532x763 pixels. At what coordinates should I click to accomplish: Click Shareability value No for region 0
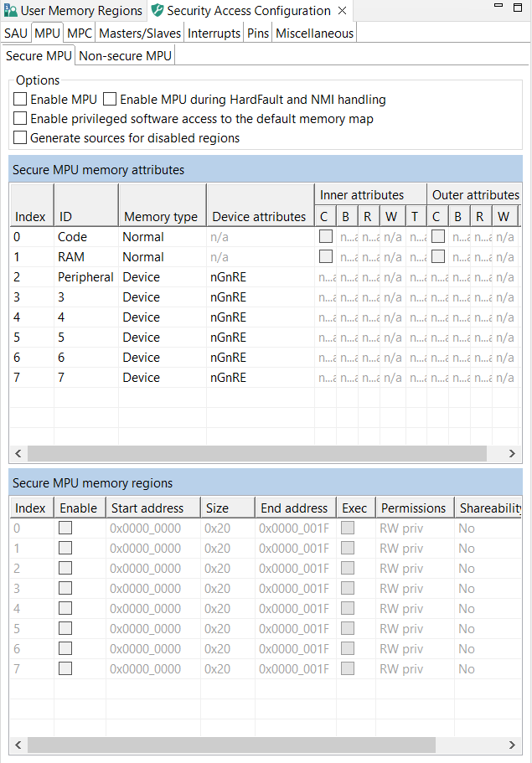(488, 528)
